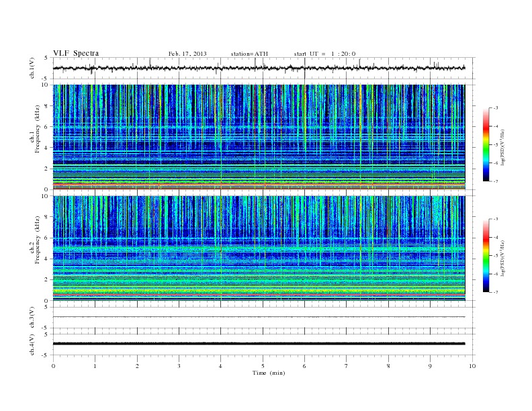Click the ch.3 flat trace line
Image resolution: width=532 pixels, height=411 pixels.
point(259,317)
